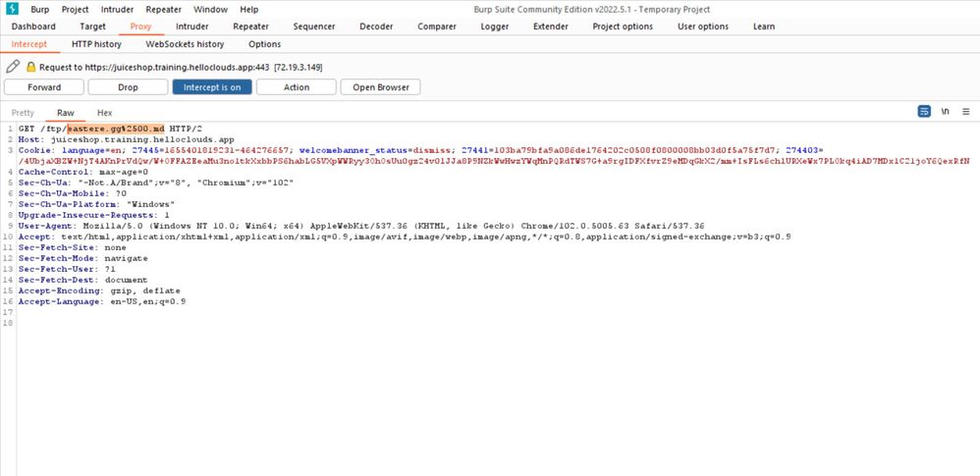Click the Cache-Control header line
Image resolution: width=980 pixels, height=476 pixels.
(83, 172)
